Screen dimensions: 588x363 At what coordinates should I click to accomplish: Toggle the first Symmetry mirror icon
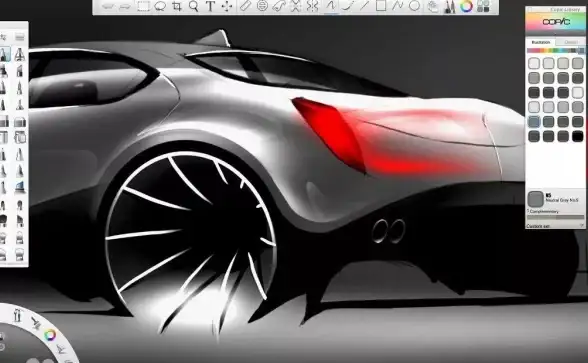coord(296,6)
